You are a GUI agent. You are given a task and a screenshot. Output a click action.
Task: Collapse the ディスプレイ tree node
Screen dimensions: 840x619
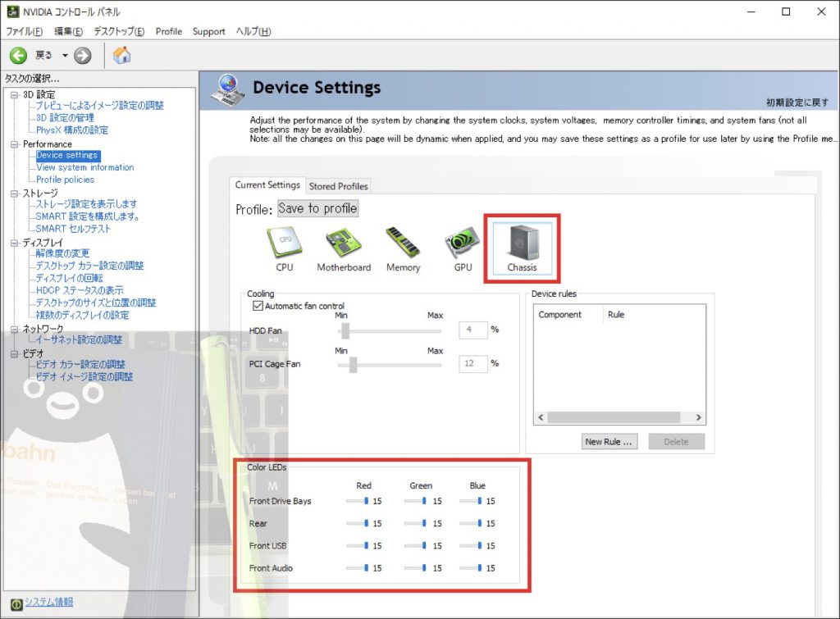pos(15,243)
